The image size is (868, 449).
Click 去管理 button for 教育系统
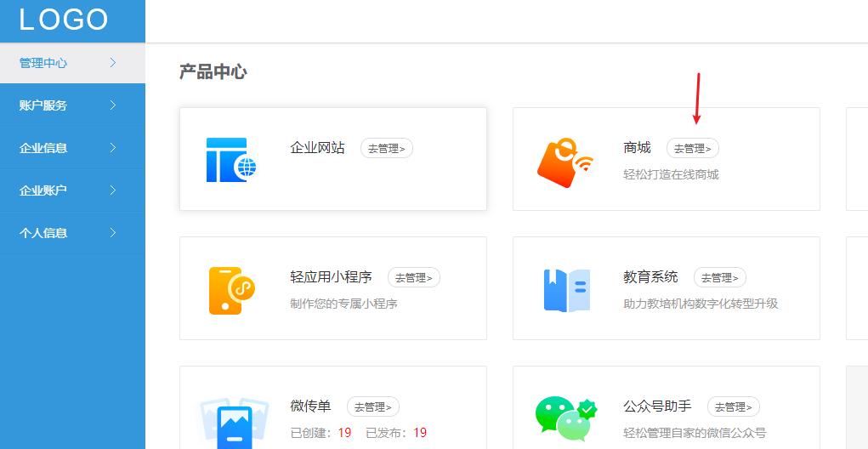click(x=719, y=277)
